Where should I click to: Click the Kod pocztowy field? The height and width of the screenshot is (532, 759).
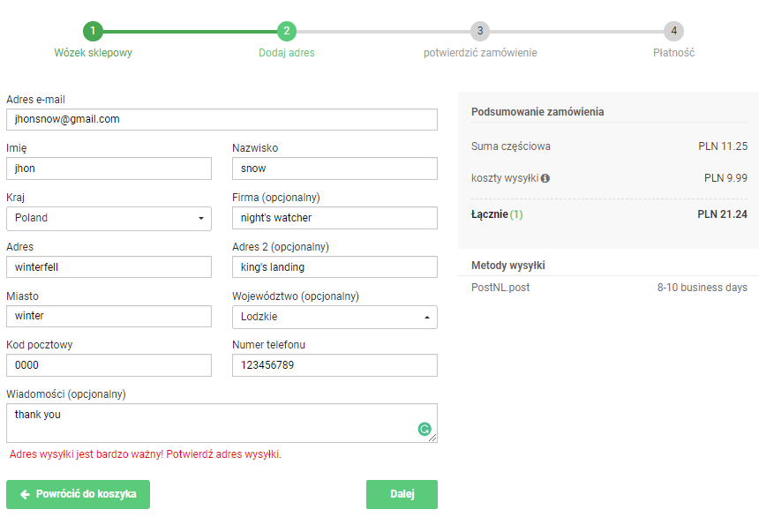pos(109,365)
